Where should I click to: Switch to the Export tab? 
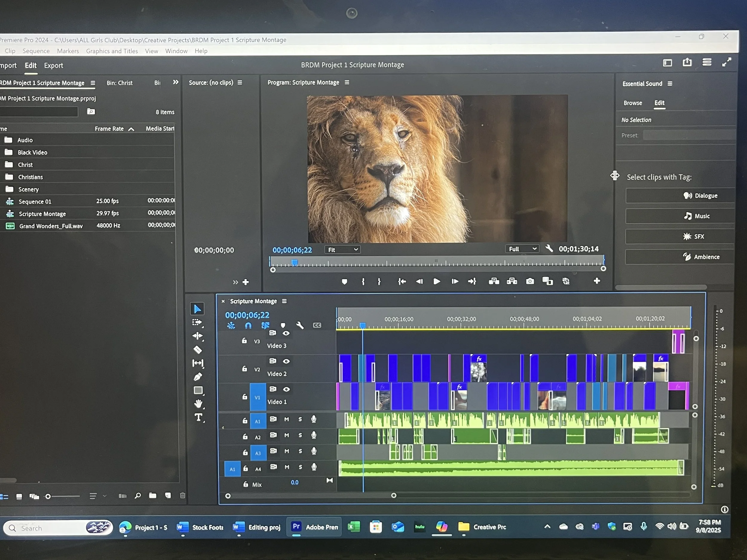click(x=53, y=65)
